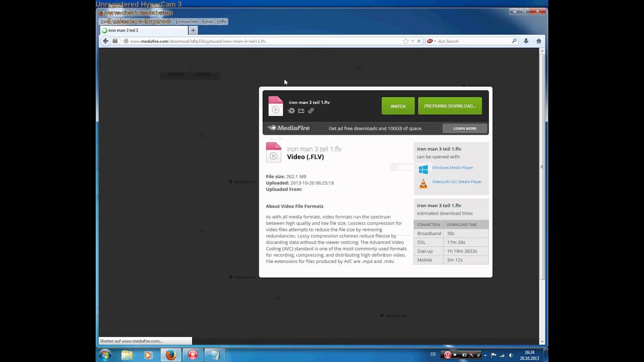Open the Windows Start menu

(105, 355)
